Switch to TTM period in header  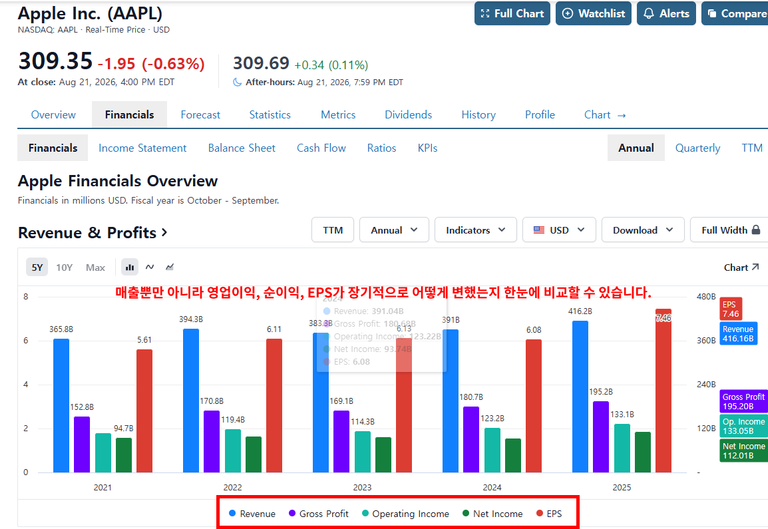coord(752,148)
